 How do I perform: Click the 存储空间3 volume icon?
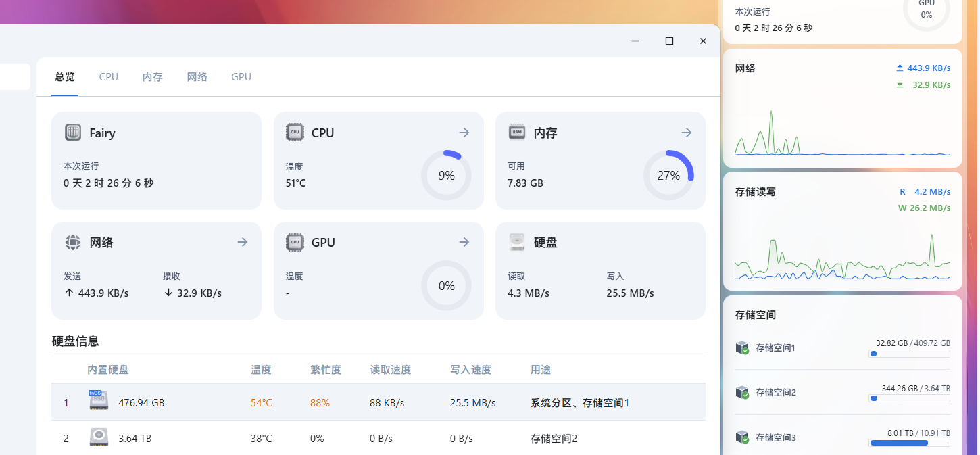(x=743, y=437)
